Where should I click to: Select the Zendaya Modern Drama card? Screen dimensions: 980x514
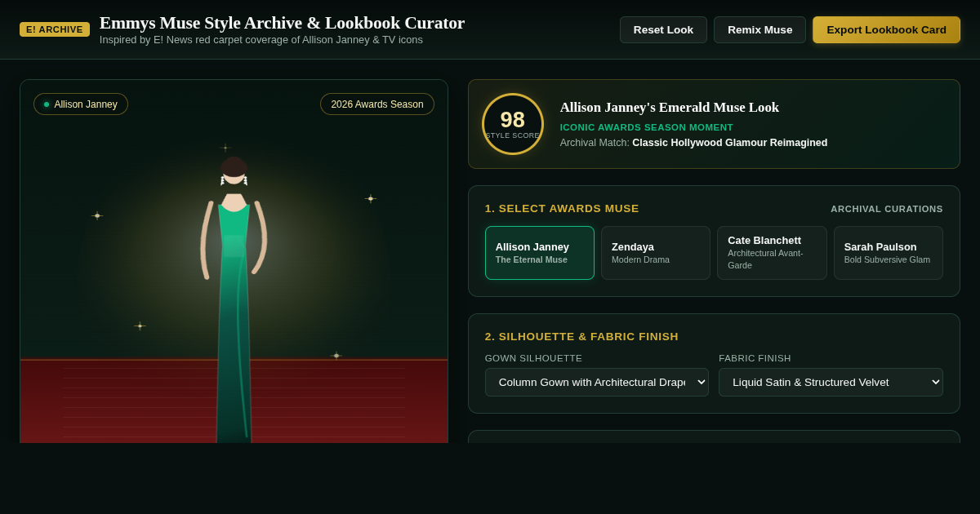656,253
